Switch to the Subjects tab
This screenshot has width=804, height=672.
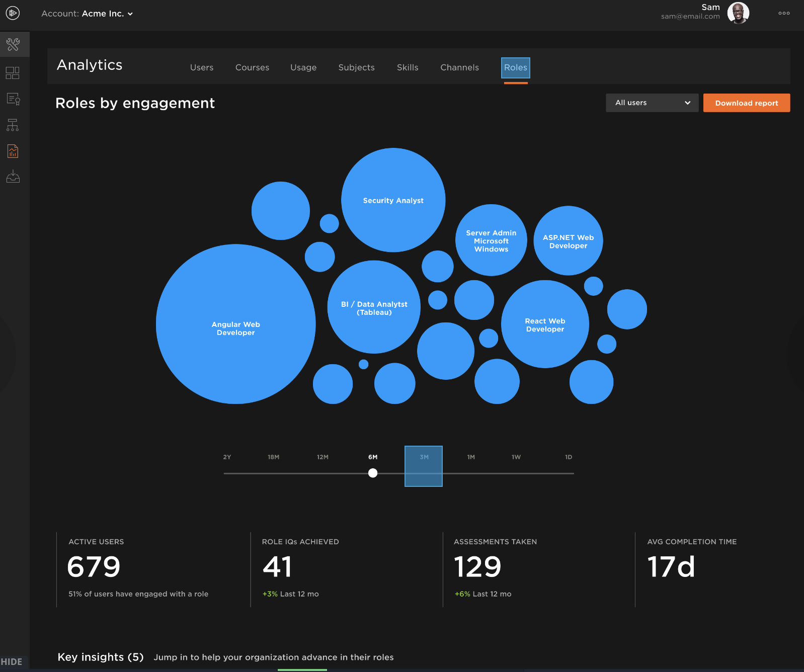point(356,67)
